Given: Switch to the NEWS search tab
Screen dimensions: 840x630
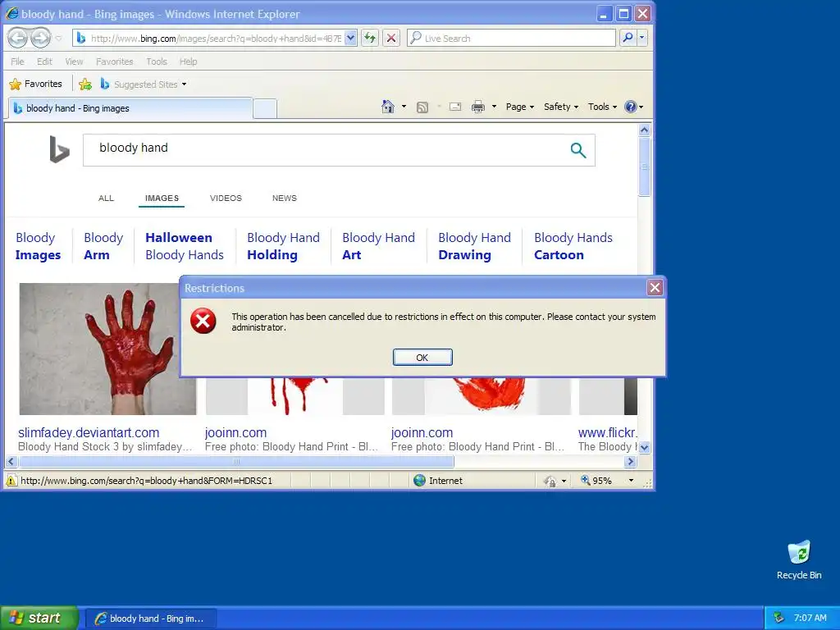Looking at the screenshot, I should 285,199.
